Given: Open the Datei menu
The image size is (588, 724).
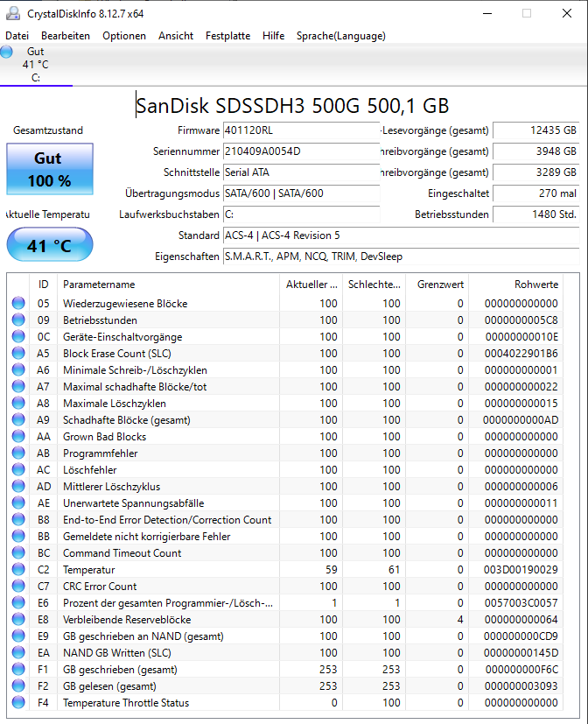Looking at the screenshot, I should (x=17, y=36).
